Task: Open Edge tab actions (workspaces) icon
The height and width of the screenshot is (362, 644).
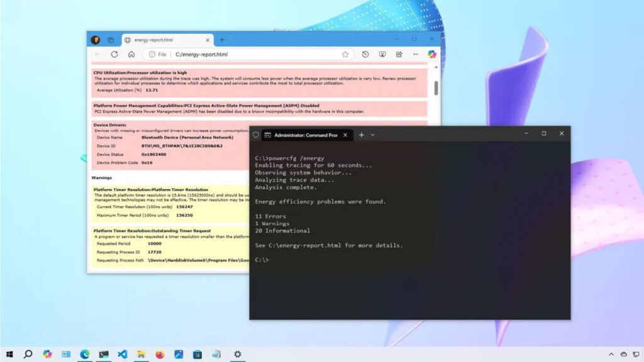Action: (x=111, y=40)
